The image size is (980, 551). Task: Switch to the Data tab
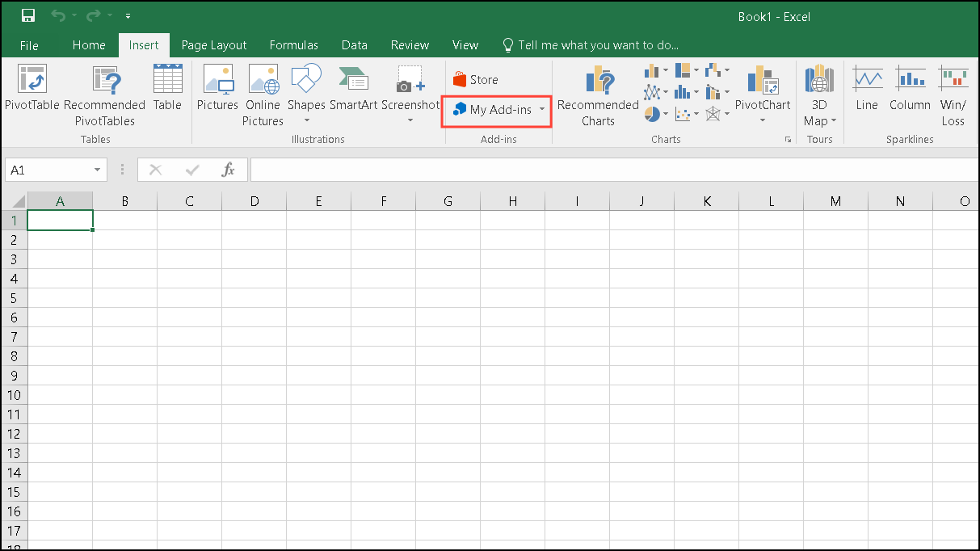tap(354, 45)
